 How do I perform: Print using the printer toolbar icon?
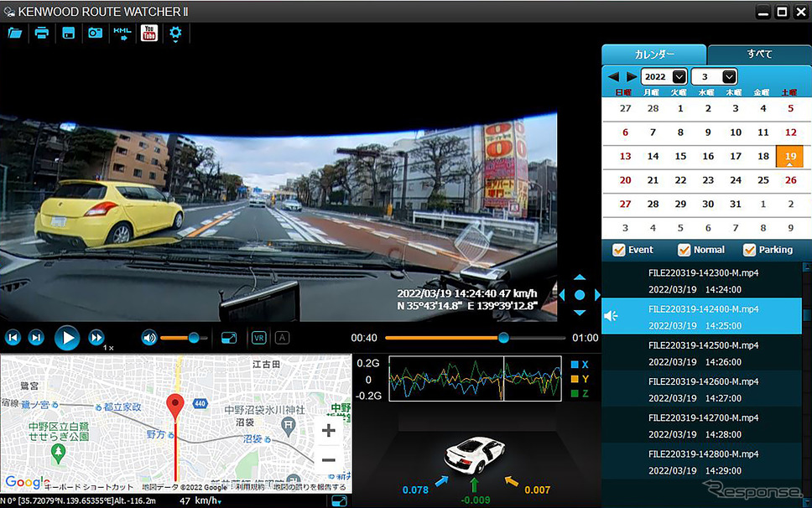point(41,34)
